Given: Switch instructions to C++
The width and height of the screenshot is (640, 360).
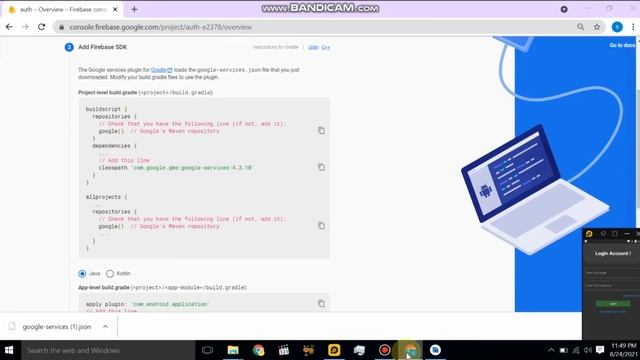Looking at the screenshot, I should [325, 47].
